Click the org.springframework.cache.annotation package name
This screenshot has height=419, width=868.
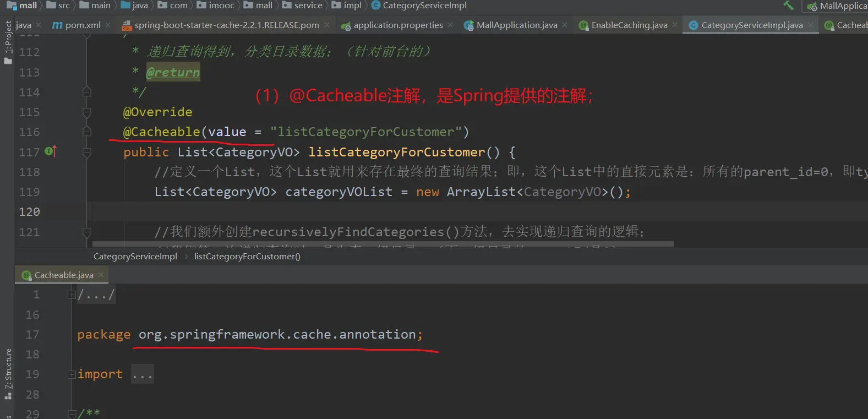(x=277, y=334)
